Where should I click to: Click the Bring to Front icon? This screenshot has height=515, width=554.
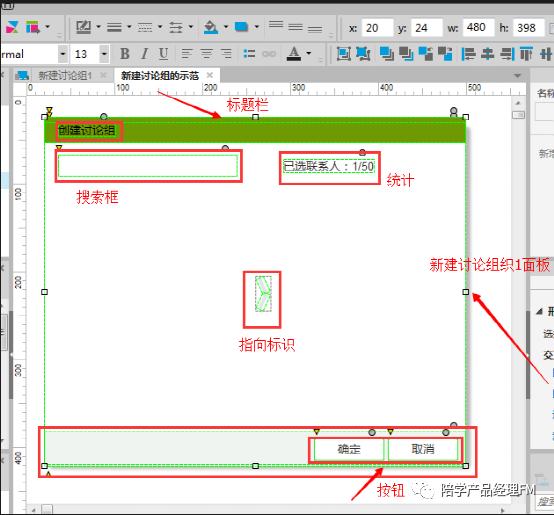point(387,54)
